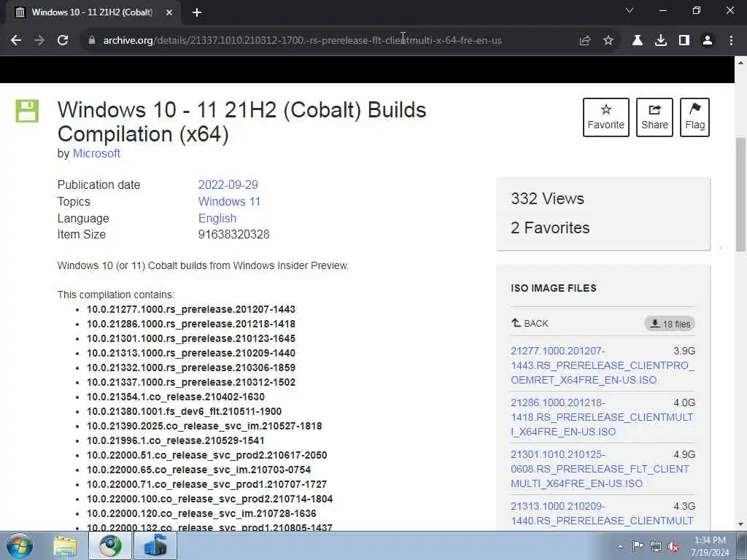Click the blue store icon in taskbar
The image size is (747, 560).
coord(155,546)
